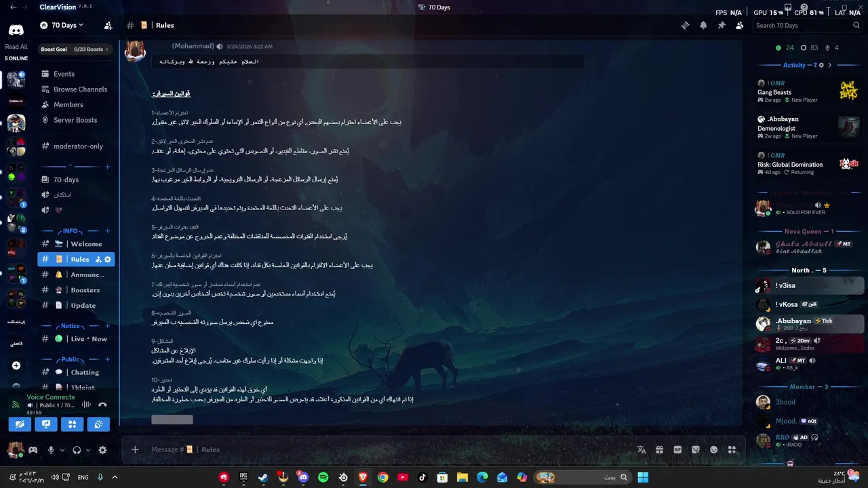Open apps launcher in message bar

click(732, 449)
